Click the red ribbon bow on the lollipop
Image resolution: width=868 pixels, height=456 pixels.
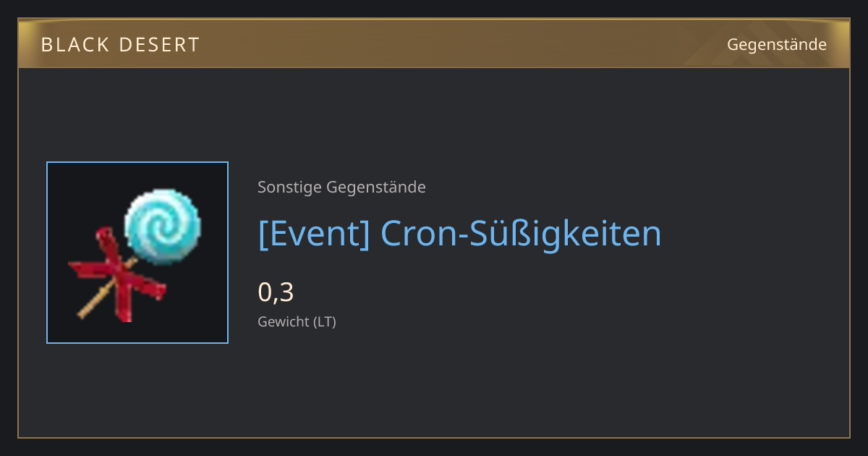(x=116, y=276)
